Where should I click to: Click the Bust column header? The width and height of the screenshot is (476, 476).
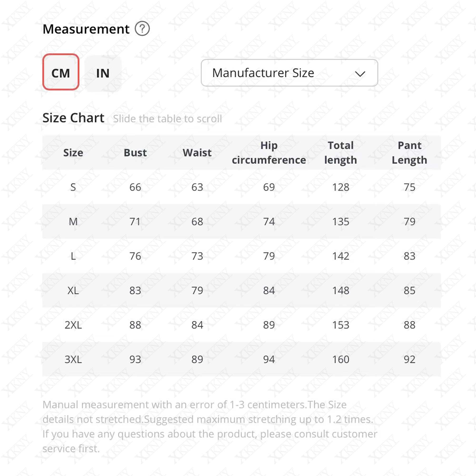point(135,153)
